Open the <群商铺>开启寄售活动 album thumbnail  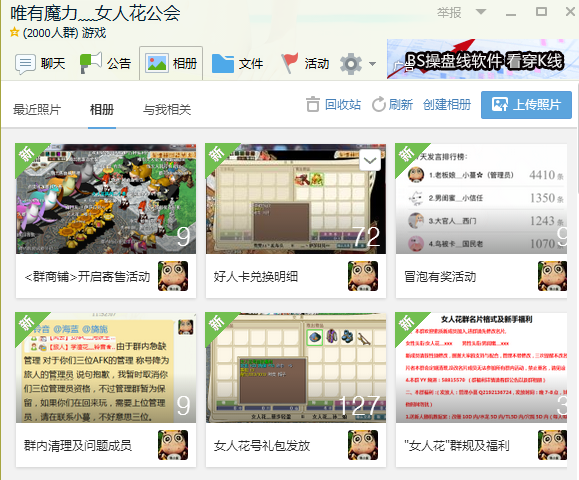pos(106,199)
